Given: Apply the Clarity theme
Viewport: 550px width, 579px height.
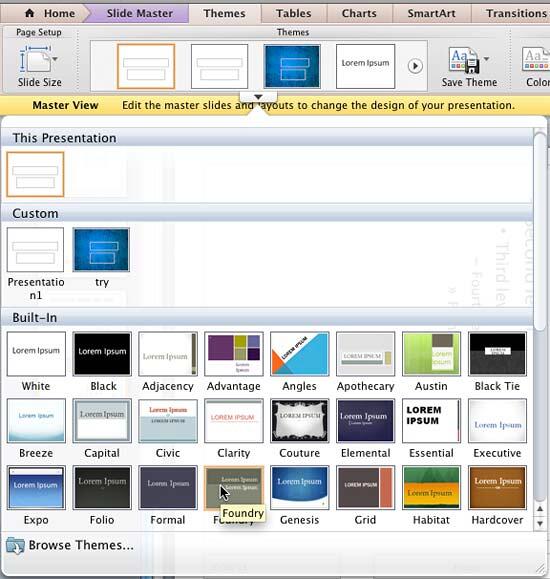Looking at the screenshot, I should [x=234, y=421].
